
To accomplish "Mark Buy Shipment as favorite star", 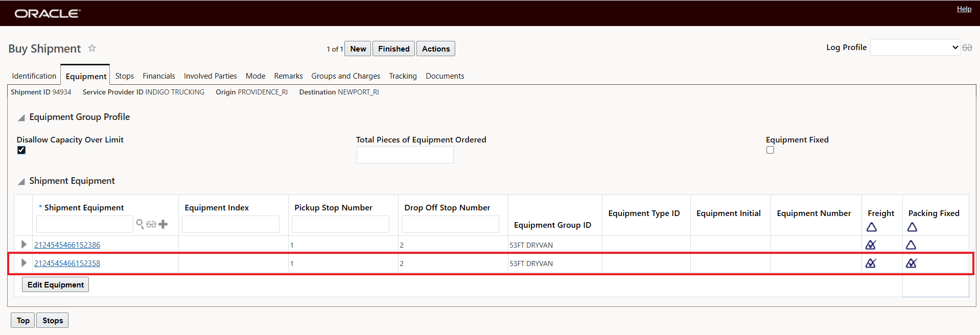I will pos(92,48).
